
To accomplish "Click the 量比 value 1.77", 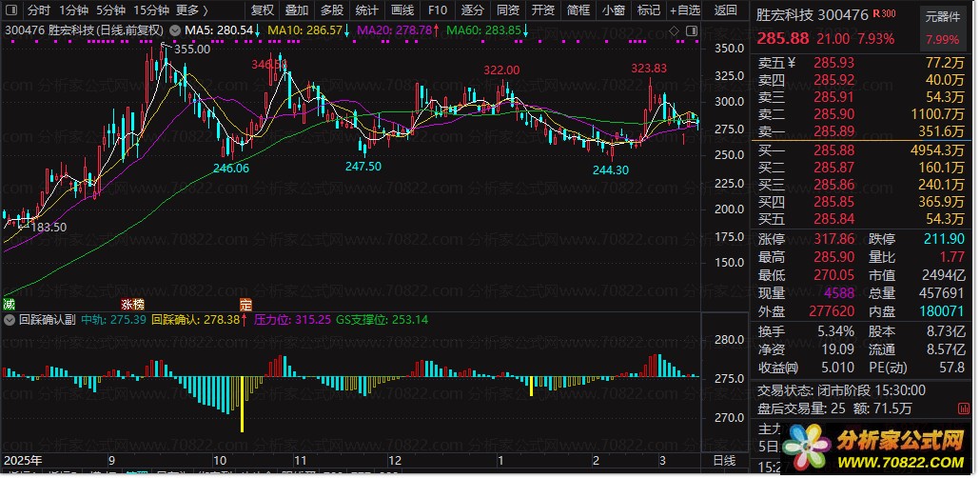I will (x=952, y=256).
